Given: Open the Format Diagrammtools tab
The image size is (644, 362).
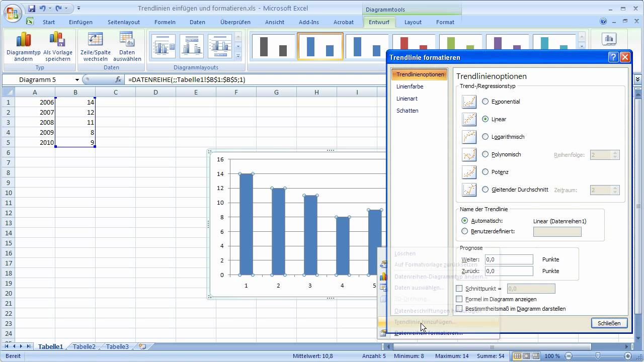Looking at the screenshot, I should [445, 22].
